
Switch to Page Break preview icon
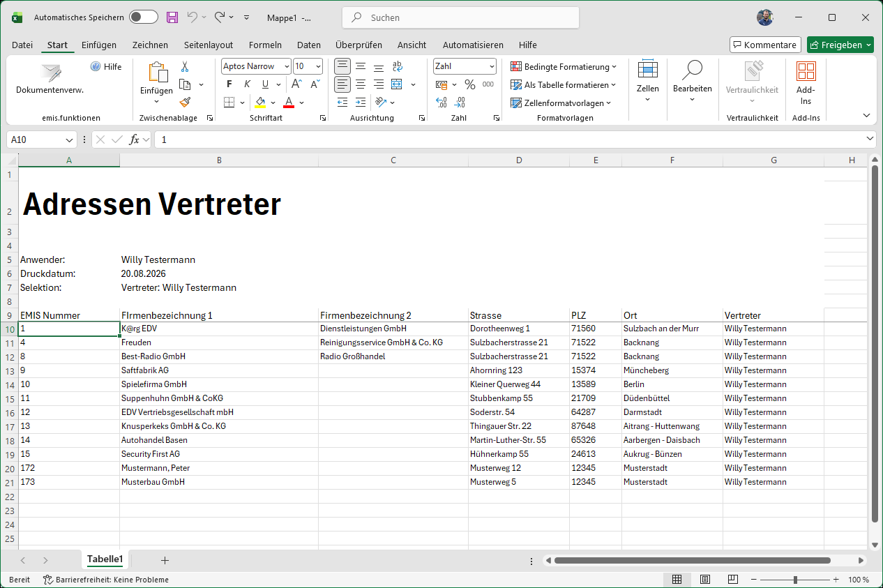click(733, 580)
